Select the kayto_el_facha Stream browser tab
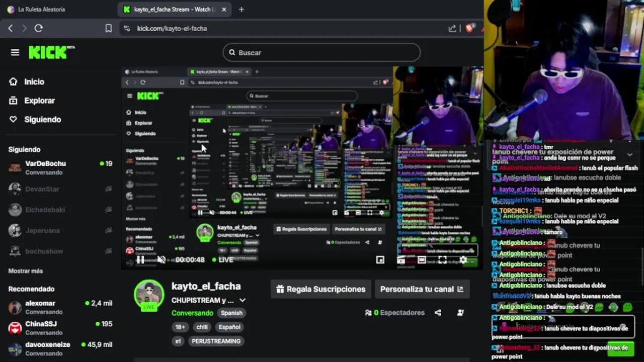 coord(174,9)
